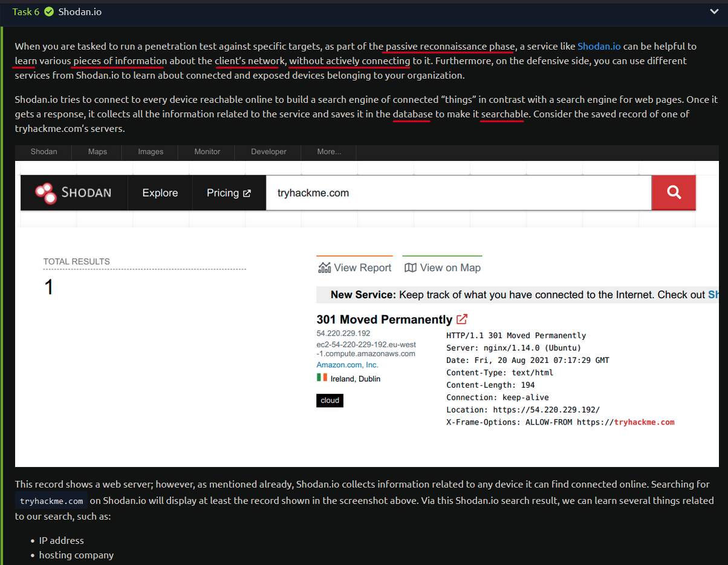
Task: Click the total results count 1
Action: coord(49,287)
